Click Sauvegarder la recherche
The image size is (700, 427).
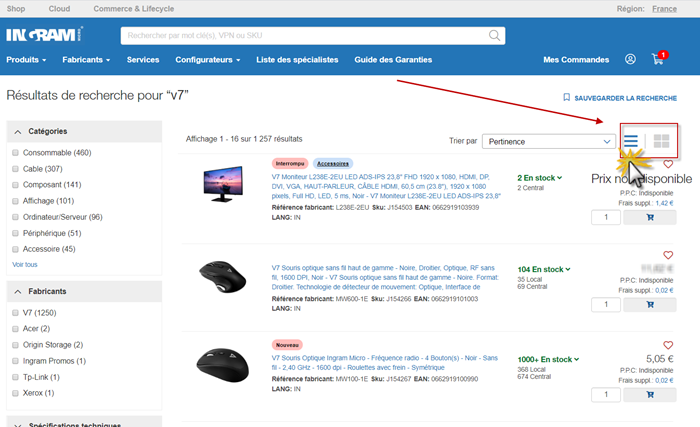tap(625, 98)
